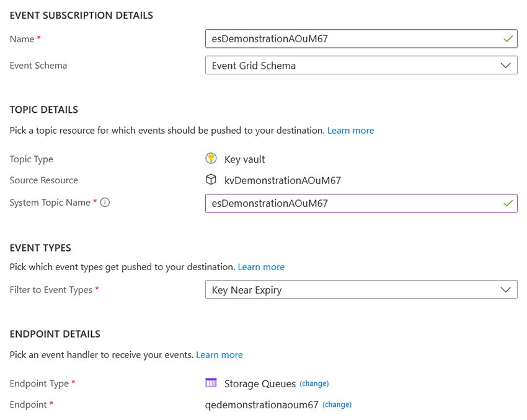Click the Storage Queues endpoint type text
The height and width of the screenshot is (420, 527).
click(x=260, y=383)
